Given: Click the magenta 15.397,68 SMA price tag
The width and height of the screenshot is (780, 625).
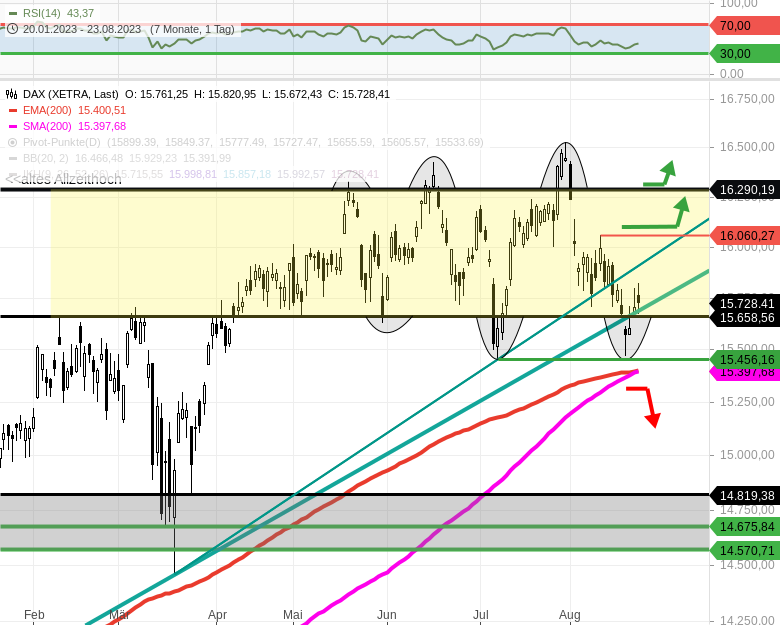Looking at the screenshot, I should pyautogui.click(x=745, y=374).
